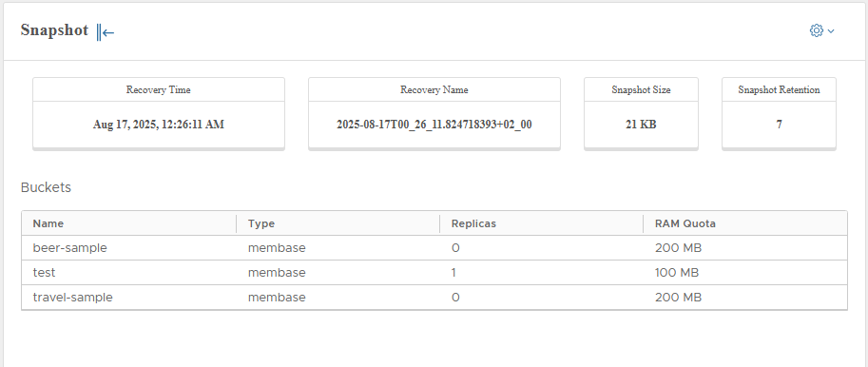Select the beer-sample bucket row
Image resolution: width=868 pixels, height=367 pixels.
[434, 248]
